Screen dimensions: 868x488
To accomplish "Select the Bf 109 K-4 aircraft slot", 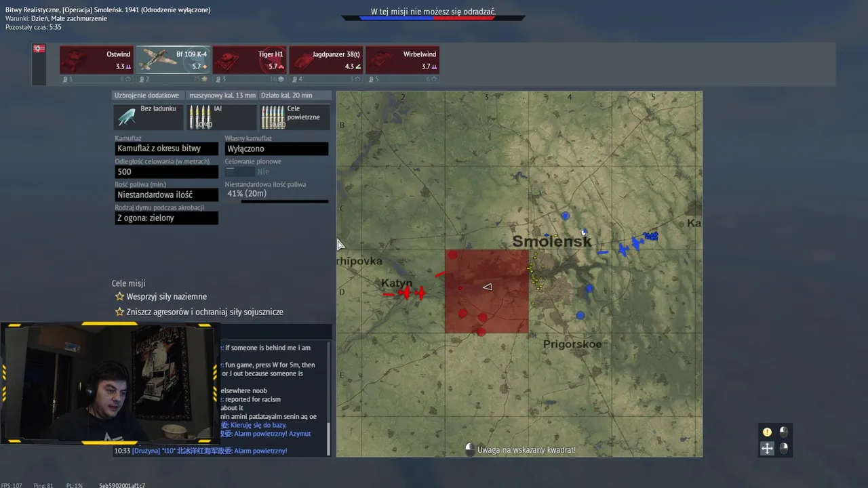I will [x=173, y=60].
